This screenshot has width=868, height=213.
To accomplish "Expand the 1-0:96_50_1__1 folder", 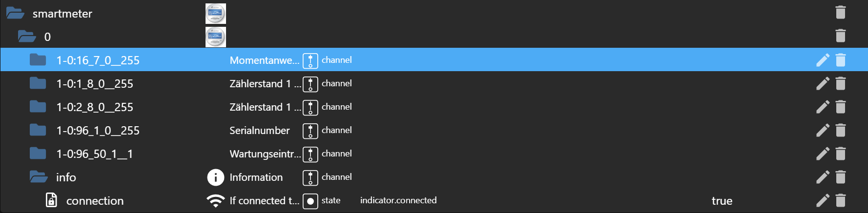I will coord(38,154).
